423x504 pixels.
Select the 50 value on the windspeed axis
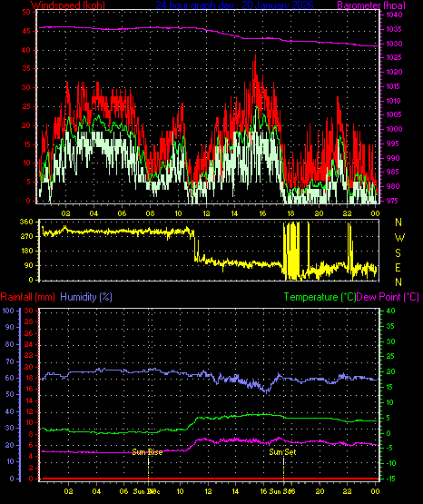pos(26,12)
